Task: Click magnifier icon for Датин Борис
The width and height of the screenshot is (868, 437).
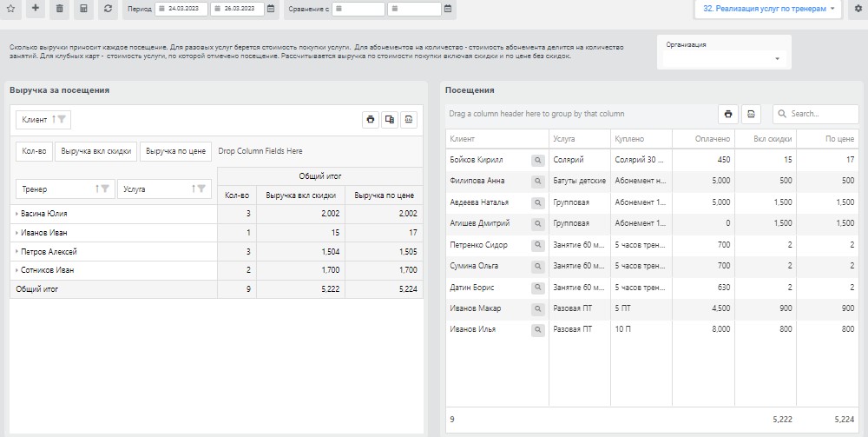Action: 537,288
